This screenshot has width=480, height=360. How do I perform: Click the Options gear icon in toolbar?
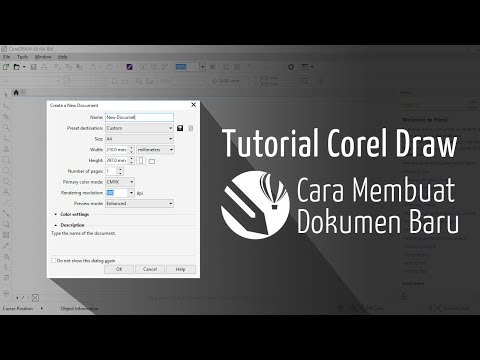pos(291,67)
